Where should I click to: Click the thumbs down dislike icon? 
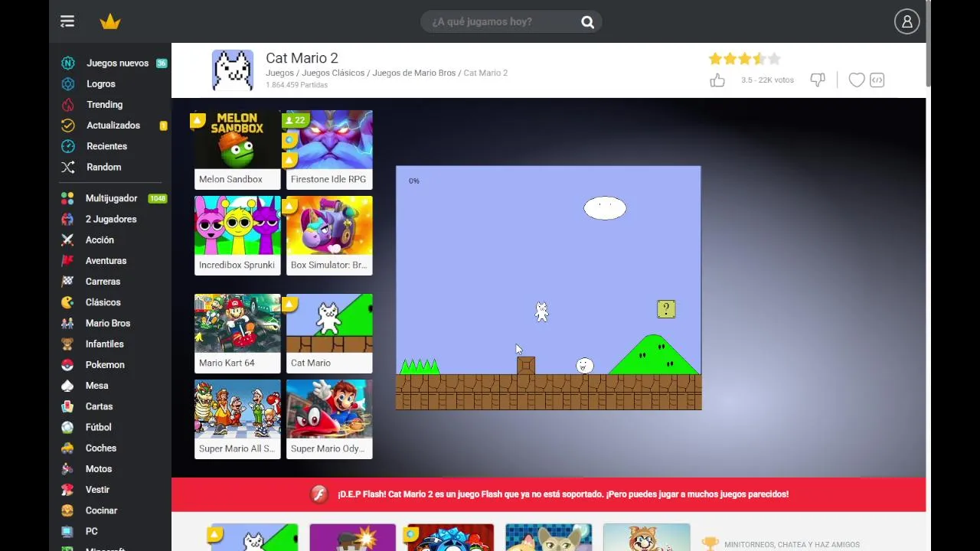tap(818, 80)
